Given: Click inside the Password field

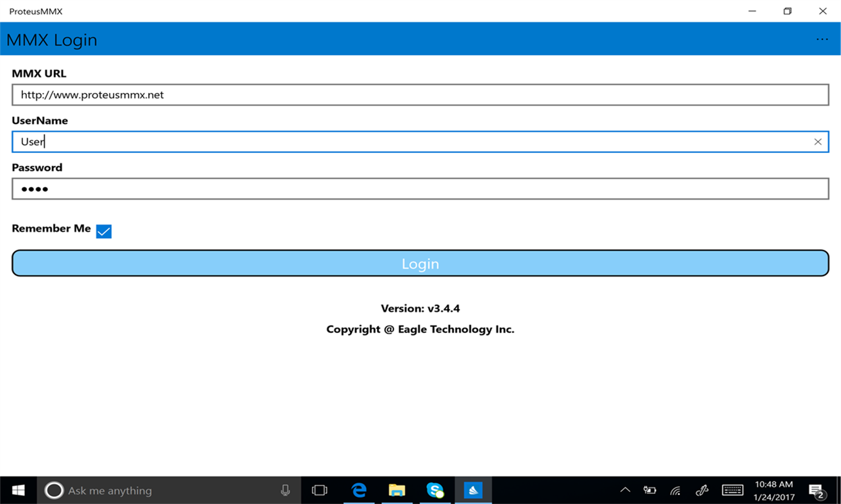Looking at the screenshot, I should click(x=420, y=188).
